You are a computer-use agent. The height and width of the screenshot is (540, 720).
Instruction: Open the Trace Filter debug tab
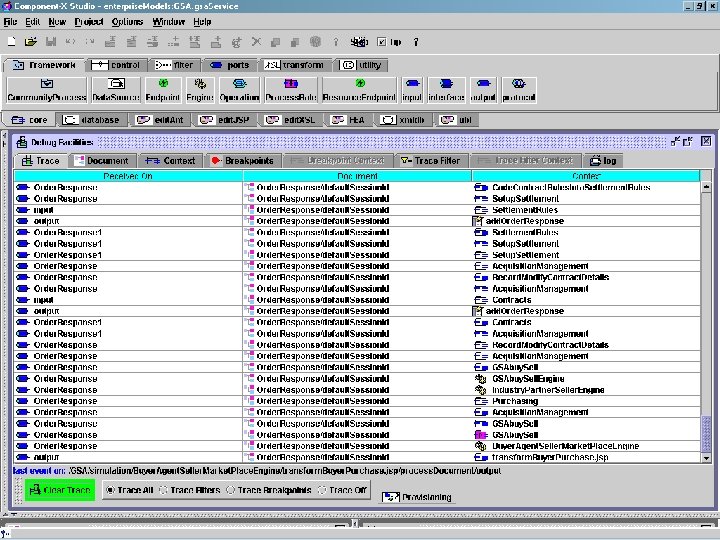[x=431, y=161]
